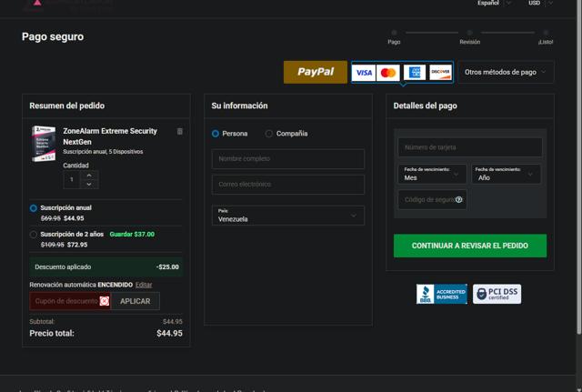582x392 pixels.
Task: Click the Revisión progress step
Action: click(x=469, y=37)
